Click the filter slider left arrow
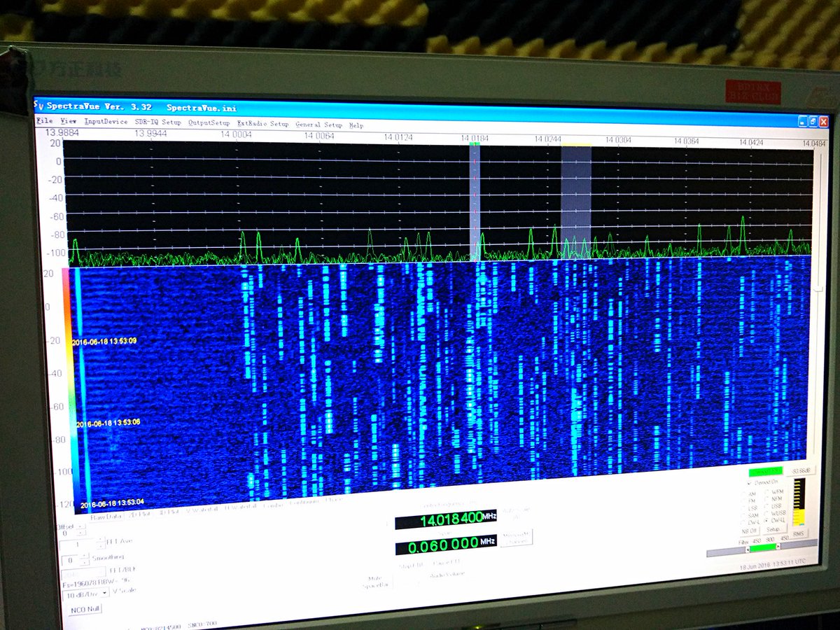Viewport: 840px width, 630px height. pos(748,549)
